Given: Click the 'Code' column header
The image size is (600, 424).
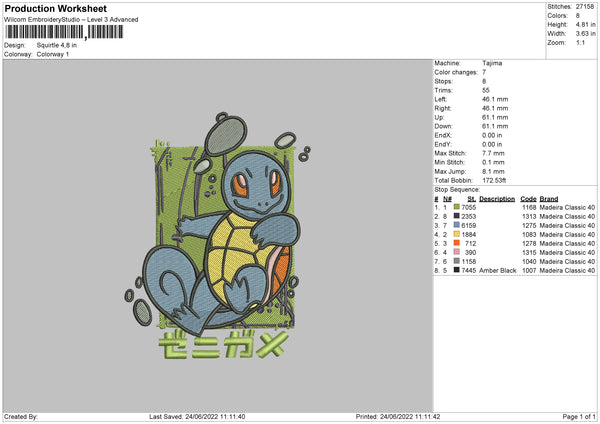Looking at the screenshot, I should click(528, 199).
